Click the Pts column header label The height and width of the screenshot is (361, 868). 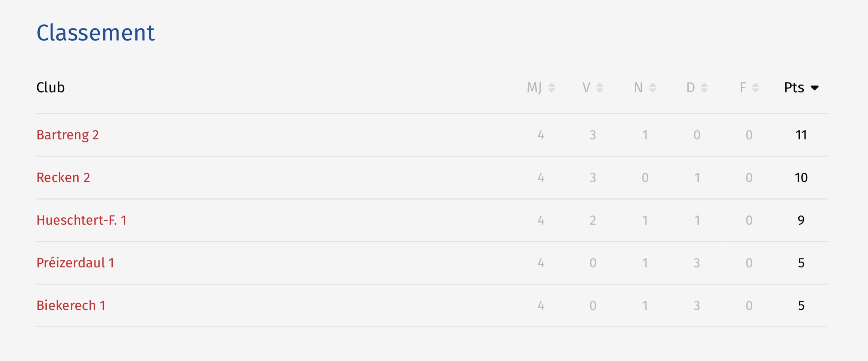(x=794, y=88)
